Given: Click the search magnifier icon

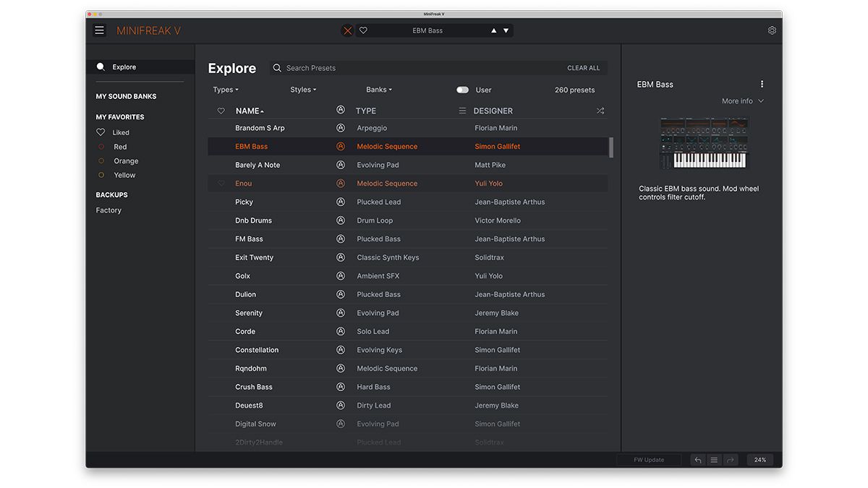Looking at the screenshot, I should pyautogui.click(x=277, y=68).
